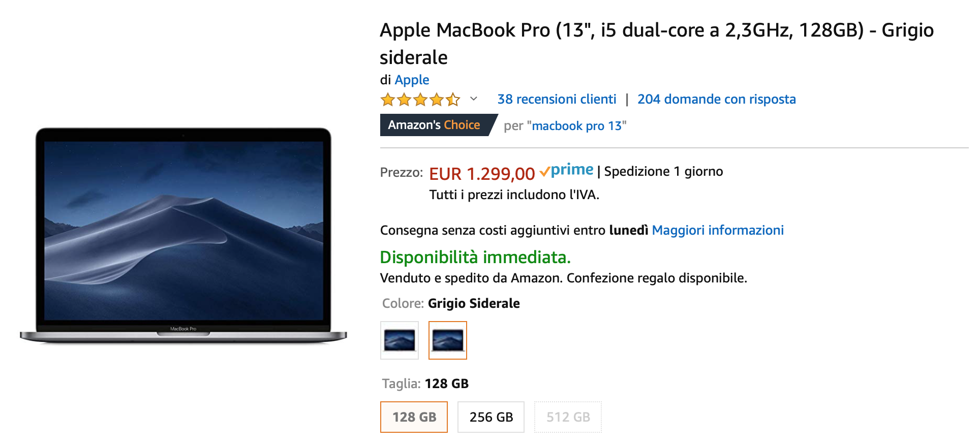The image size is (980, 445).
Task: Choose the unavailable 512 GB option
Action: click(568, 417)
